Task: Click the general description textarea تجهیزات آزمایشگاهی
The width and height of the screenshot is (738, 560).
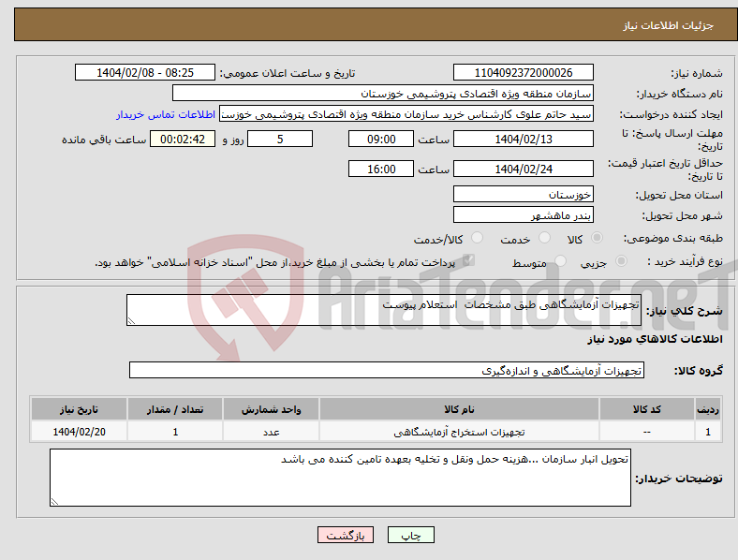Action: (x=384, y=310)
